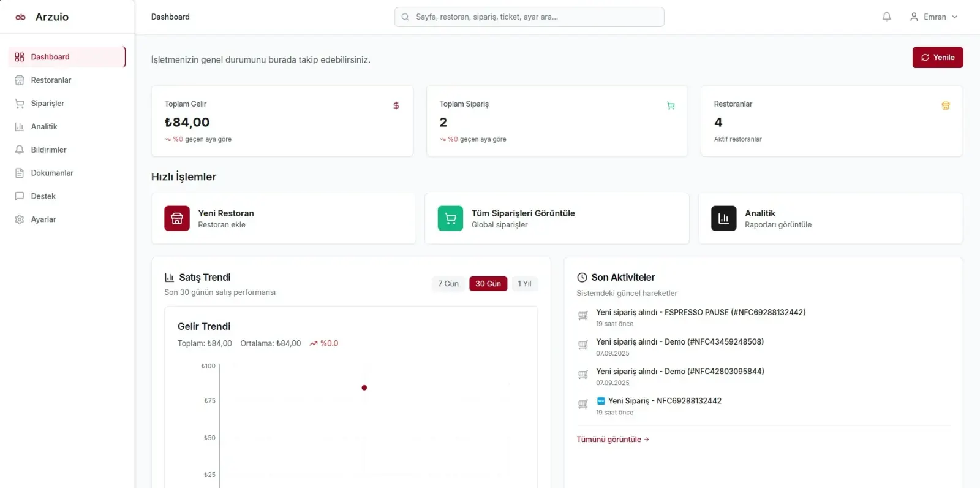Open Dashboard in the sidebar
The image size is (980, 488).
(67, 57)
